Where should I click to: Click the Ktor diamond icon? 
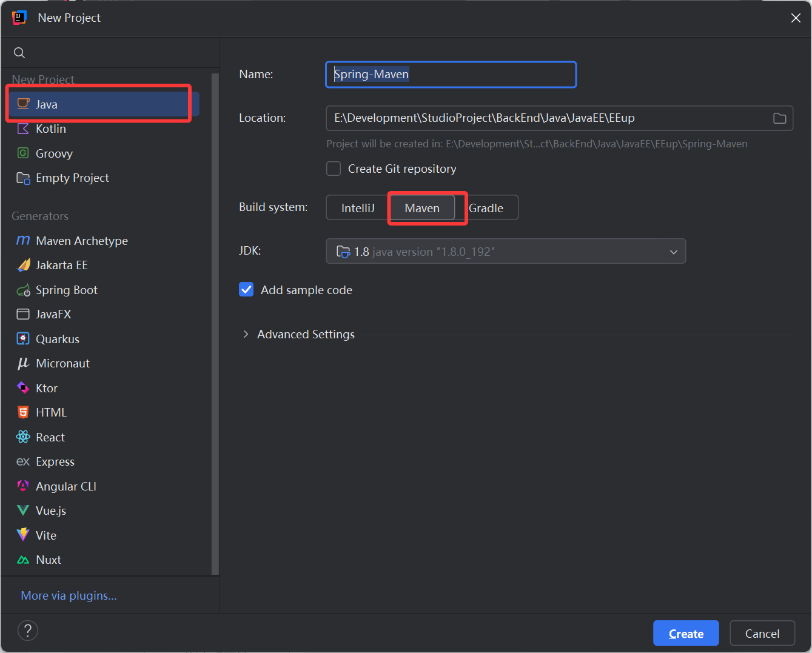(23, 387)
